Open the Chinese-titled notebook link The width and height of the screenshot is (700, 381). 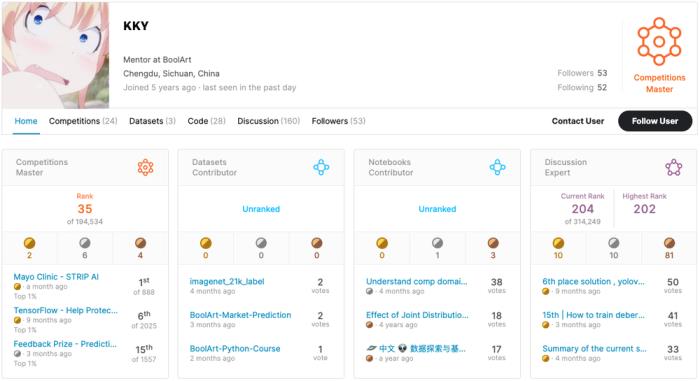pos(416,348)
